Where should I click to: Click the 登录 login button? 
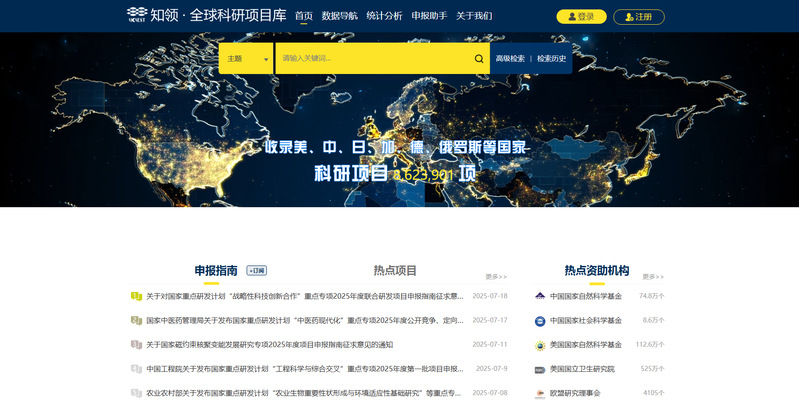coord(581,17)
